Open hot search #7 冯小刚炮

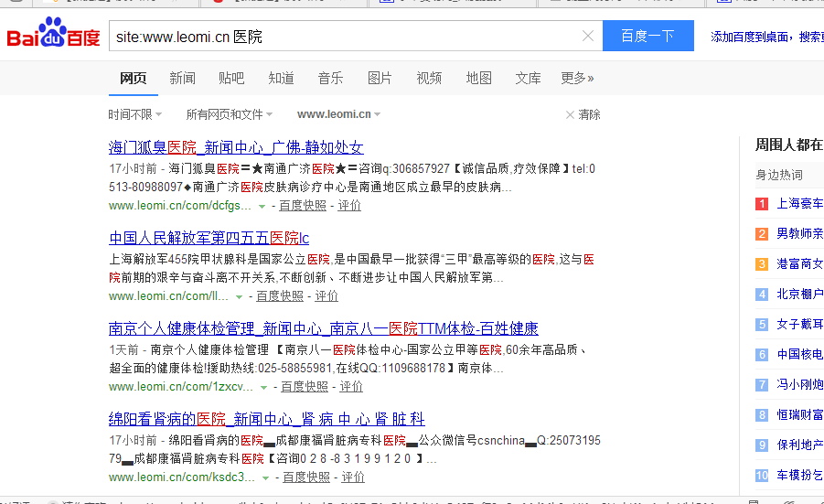click(x=800, y=385)
